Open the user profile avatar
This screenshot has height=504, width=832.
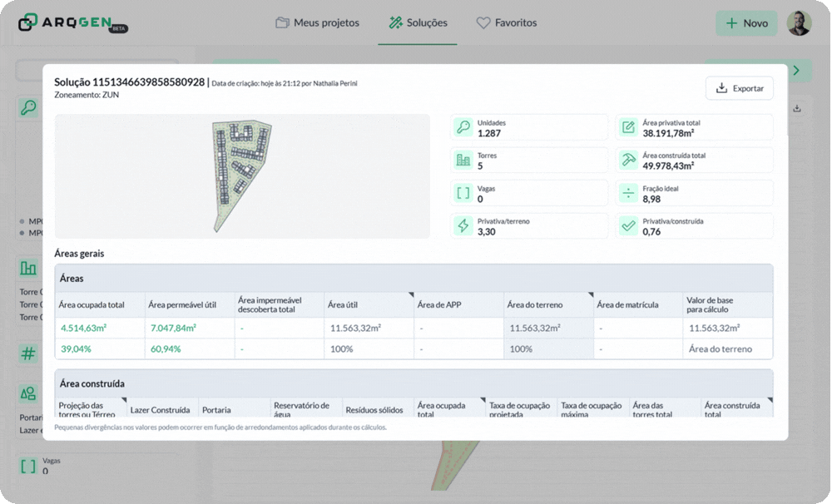point(799,23)
